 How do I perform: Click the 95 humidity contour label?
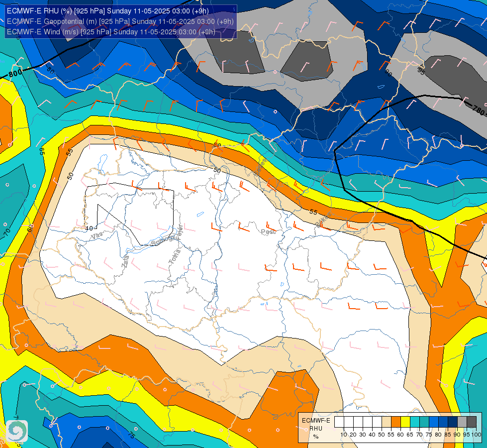tap(421, 71)
